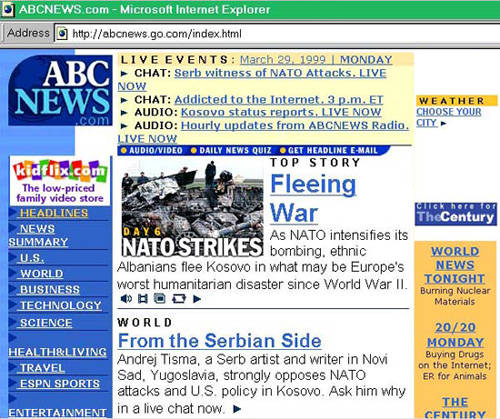This screenshot has height=419, width=500.
Task: Open the BUSINESS section
Action: pyautogui.click(x=50, y=289)
